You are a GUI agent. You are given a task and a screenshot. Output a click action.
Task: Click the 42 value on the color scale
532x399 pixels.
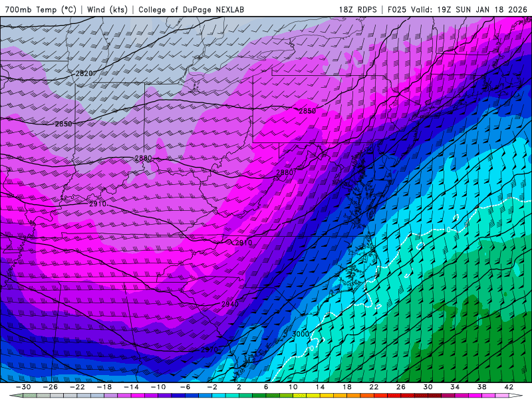click(509, 387)
